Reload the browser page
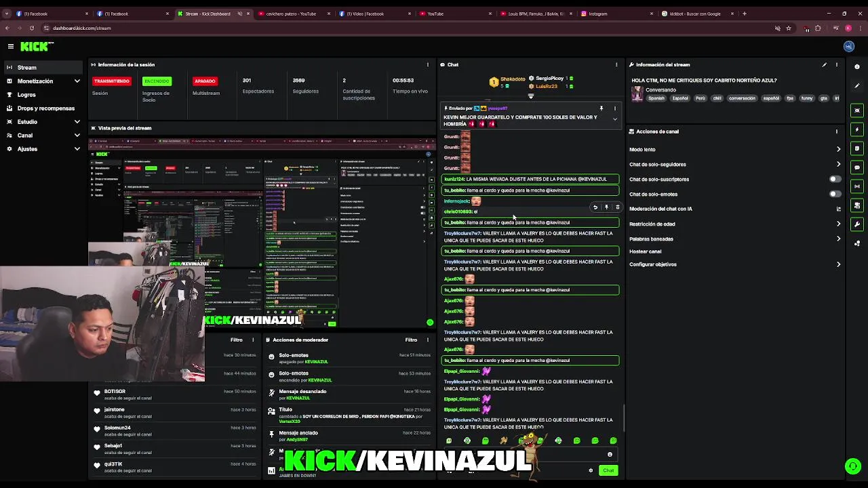This screenshot has width=868, height=488. pos(32,28)
